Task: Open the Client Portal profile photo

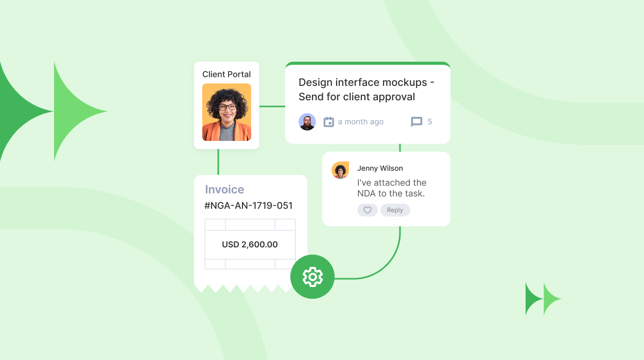Action: coord(227,112)
